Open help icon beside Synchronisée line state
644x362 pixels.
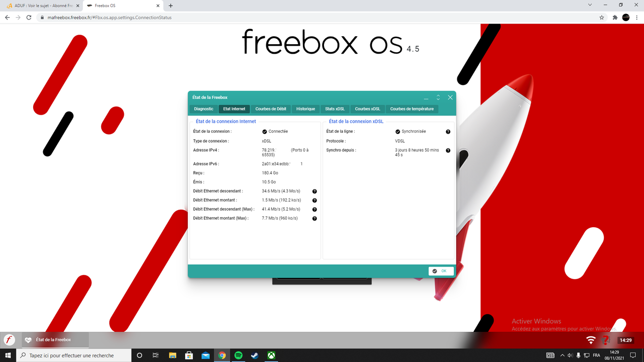coord(448,132)
